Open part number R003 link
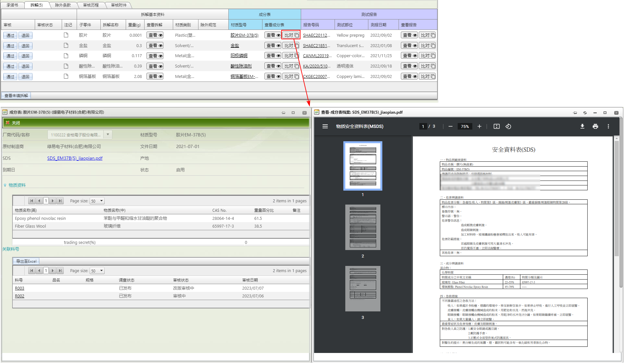Image resolution: width=624 pixels, height=364 pixels. (19, 288)
